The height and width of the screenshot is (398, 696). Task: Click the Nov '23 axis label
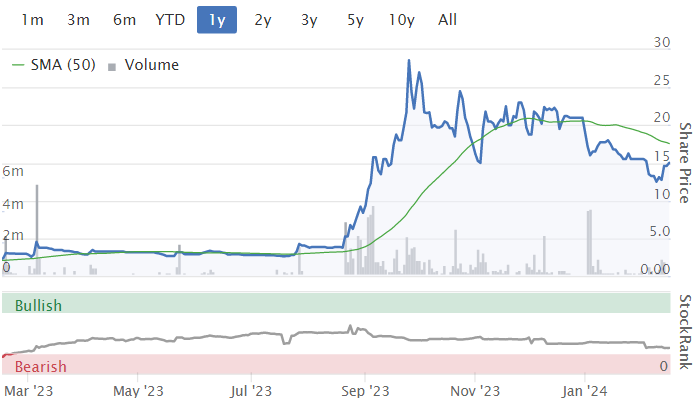(x=475, y=391)
